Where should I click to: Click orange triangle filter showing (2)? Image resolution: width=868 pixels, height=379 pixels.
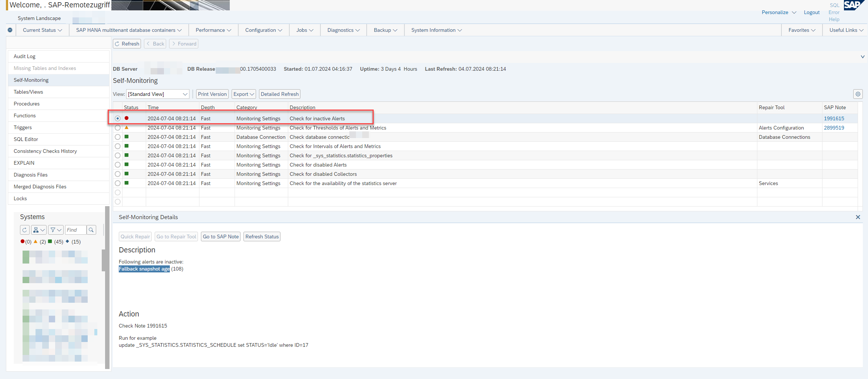tap(36, 241)
